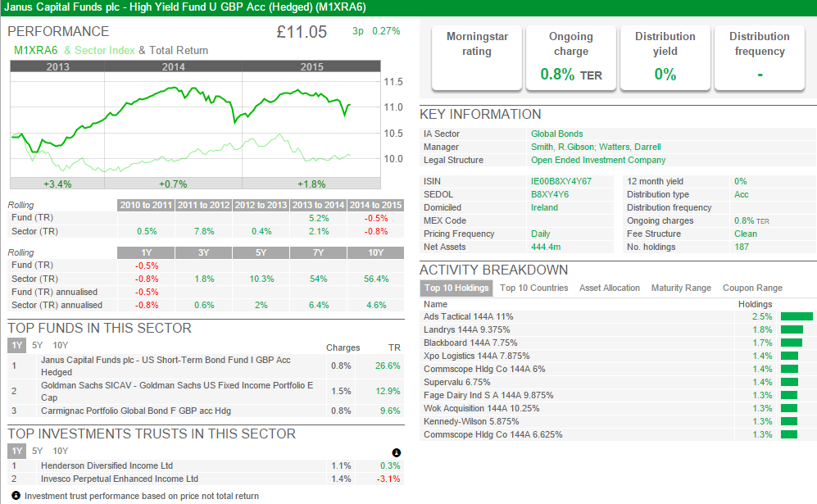Switch Top Funds list to 10Y
The width and height of the screenshot is (817, 504).
pyautogui.click(x=61, y=345)
